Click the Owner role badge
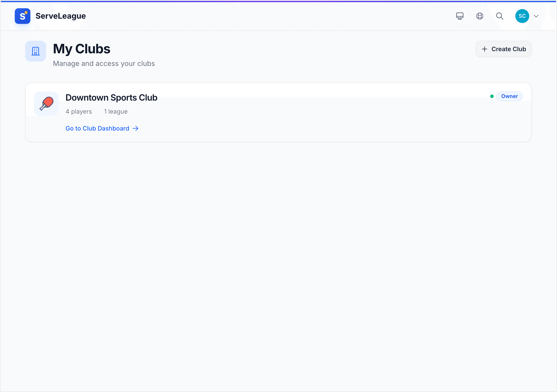 pos(509,96)
